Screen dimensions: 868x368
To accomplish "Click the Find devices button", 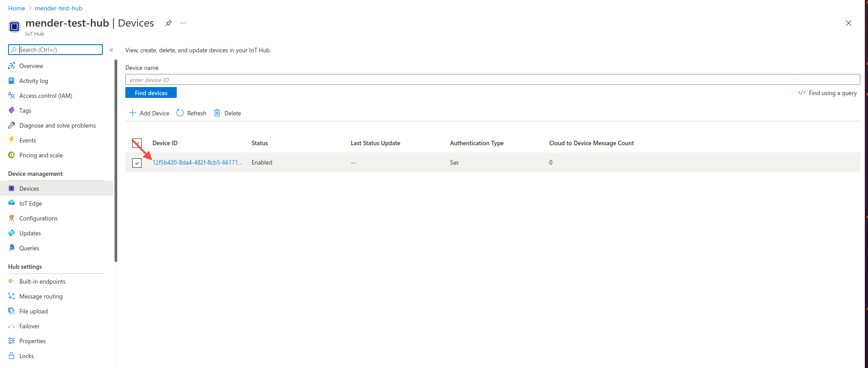I will [x=151, y=93].
